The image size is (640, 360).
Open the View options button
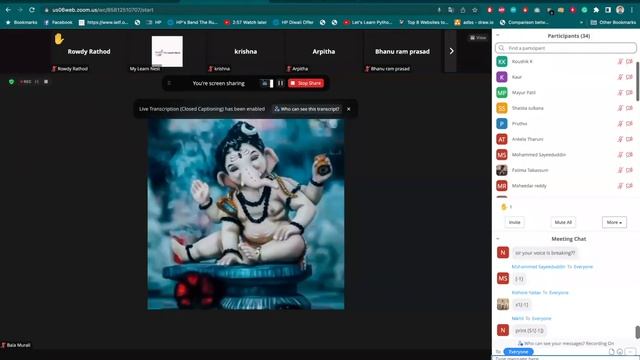(x=478, y=38)
